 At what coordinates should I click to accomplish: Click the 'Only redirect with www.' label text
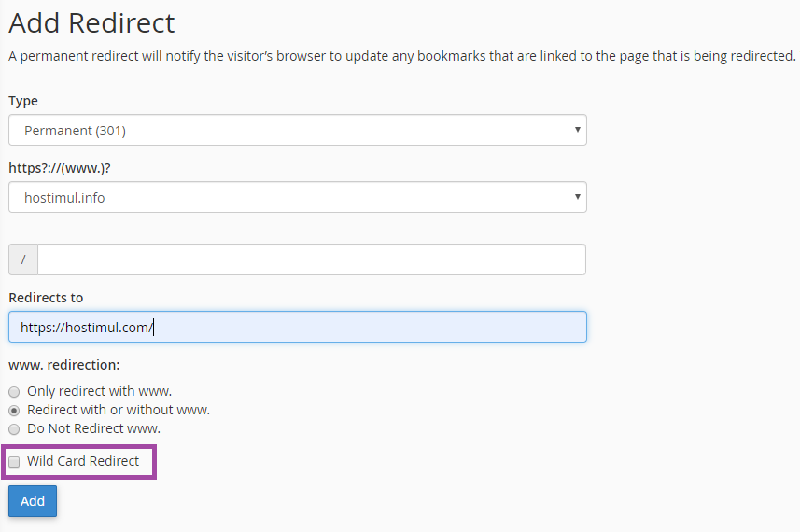point(99,391)
